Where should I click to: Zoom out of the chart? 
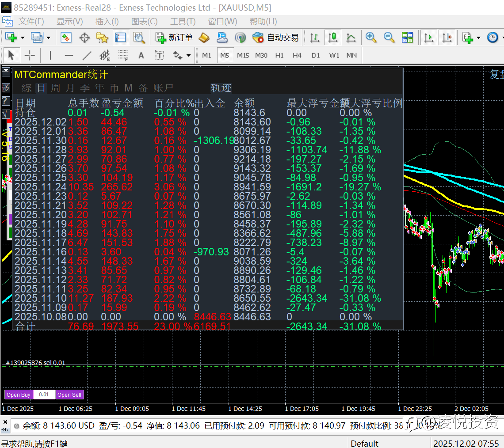389,38
